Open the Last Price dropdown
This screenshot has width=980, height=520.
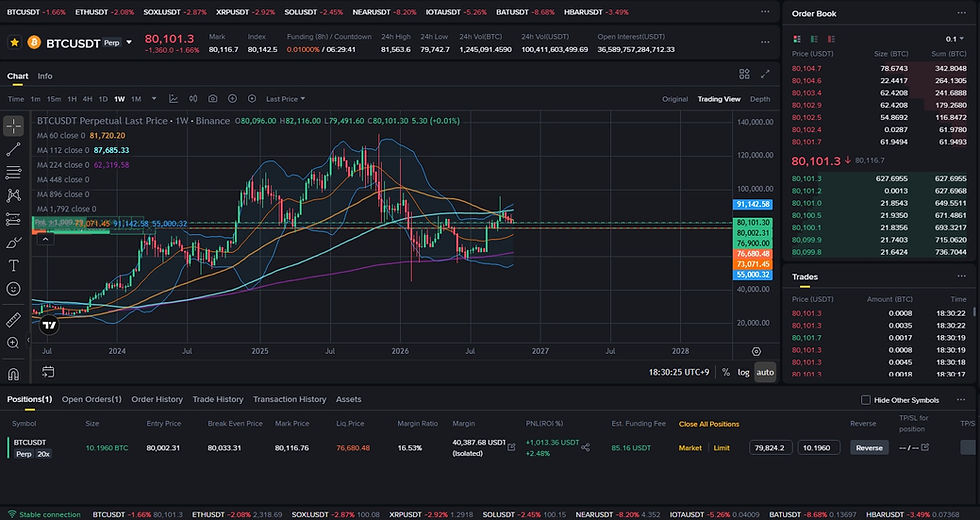[x=286, y=99]
